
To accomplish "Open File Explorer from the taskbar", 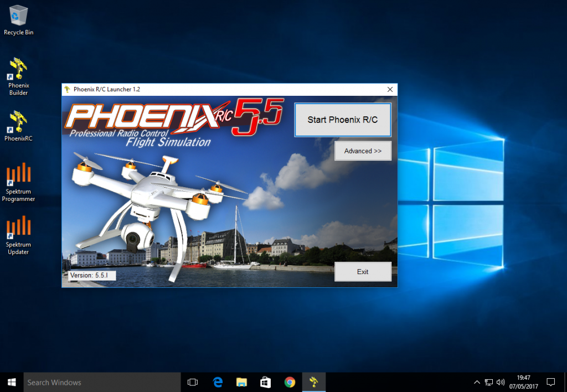I will tap(241, 382).
